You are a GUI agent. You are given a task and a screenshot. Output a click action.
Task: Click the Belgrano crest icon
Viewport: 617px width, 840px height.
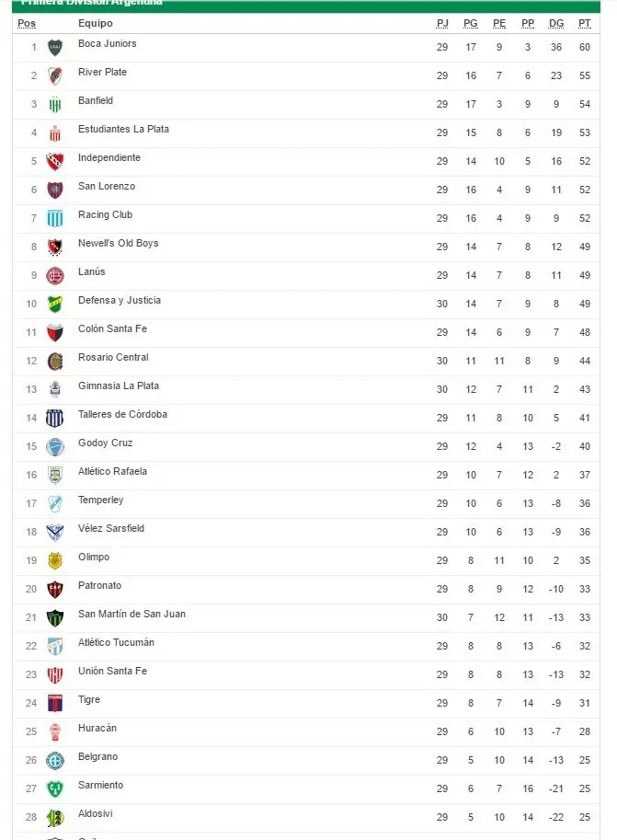55,760
